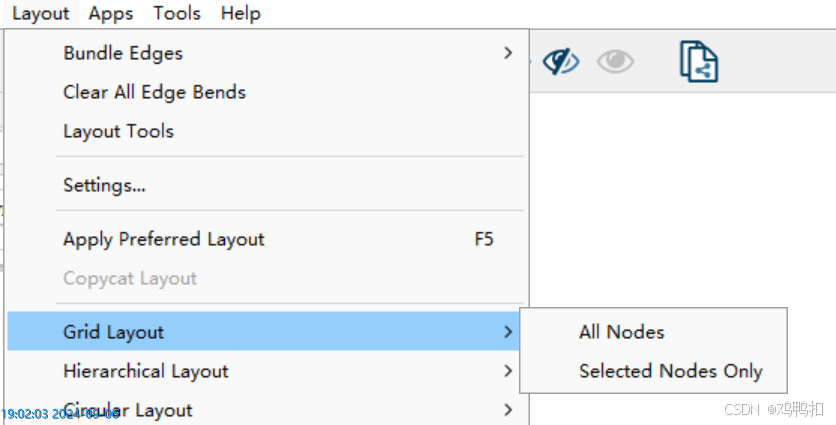The height and width of the screenshot is (425, 836).
Task: Expand the Bundle Edges submenu arrow
Action: coord(508,53)
